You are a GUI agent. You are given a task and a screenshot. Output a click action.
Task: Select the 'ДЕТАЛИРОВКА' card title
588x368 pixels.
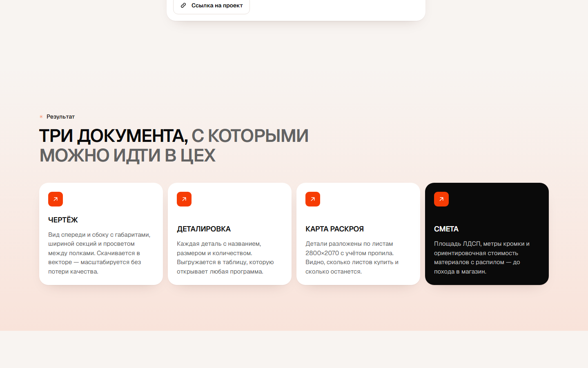204,229
